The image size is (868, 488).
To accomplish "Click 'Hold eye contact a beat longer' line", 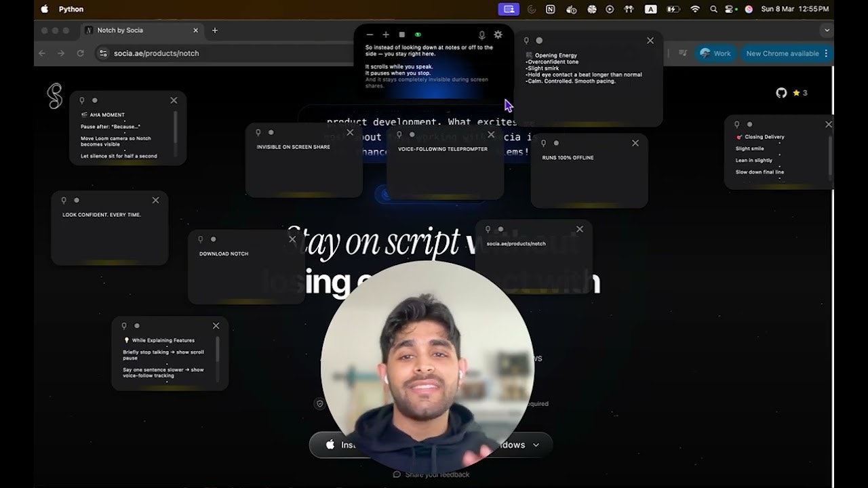I will pos(583,75).
